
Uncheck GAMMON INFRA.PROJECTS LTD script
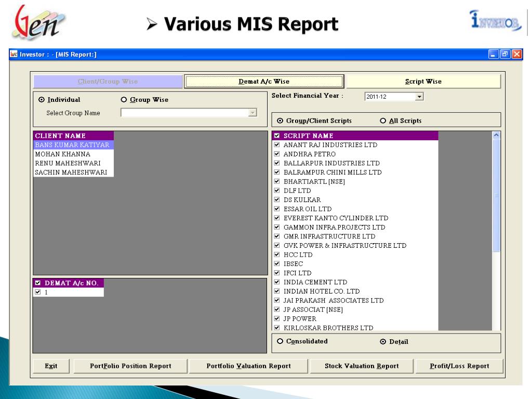[x=277, y=228]
